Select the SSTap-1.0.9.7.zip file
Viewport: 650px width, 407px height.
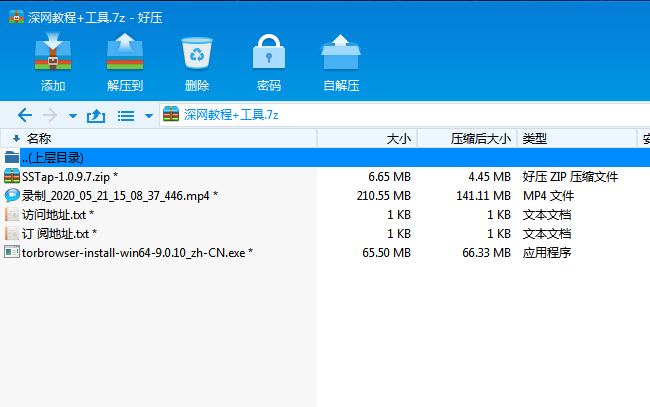pyautogui.click(x=70, y=177)
